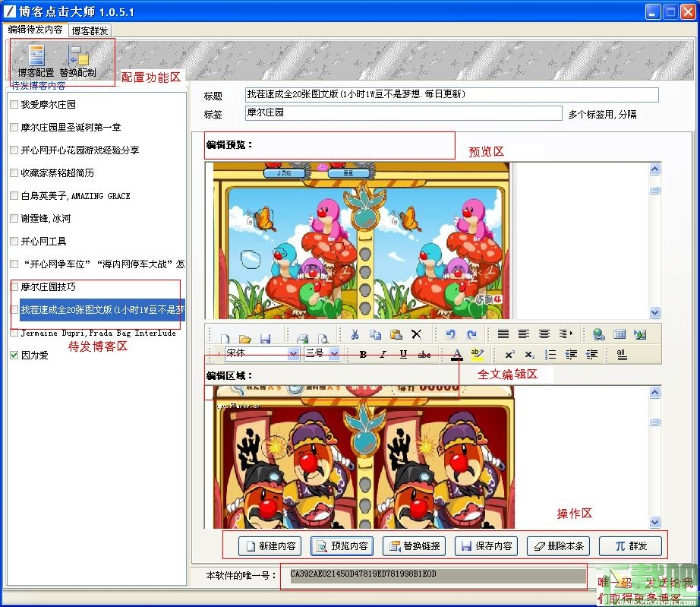
Task: Click the insert table icon
Action: (x=620, y=333)
